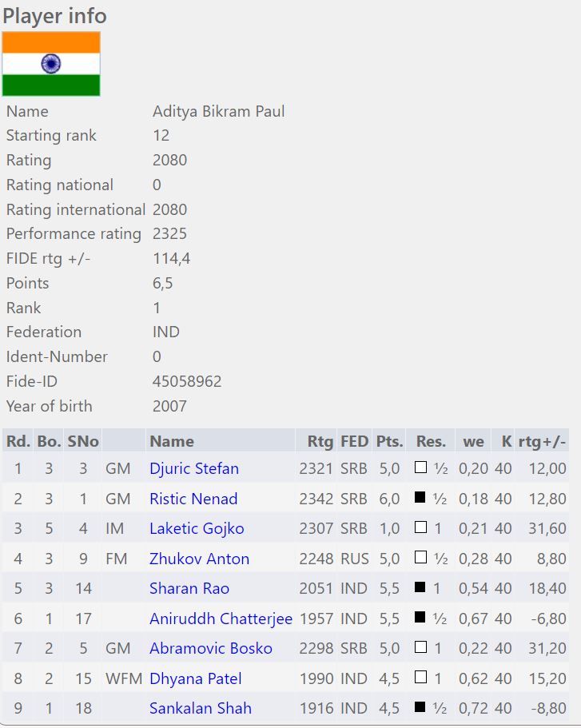Image resolution: width=581 pixels, height=728 pixels.
Task: Open Aniruddh Chatterjee player link
Action: point(221,619)
